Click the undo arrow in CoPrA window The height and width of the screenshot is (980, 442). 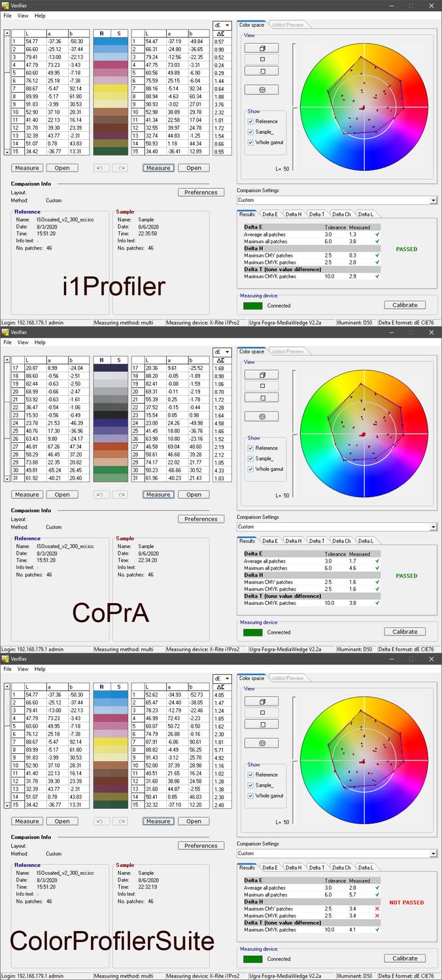click(101, 495)
